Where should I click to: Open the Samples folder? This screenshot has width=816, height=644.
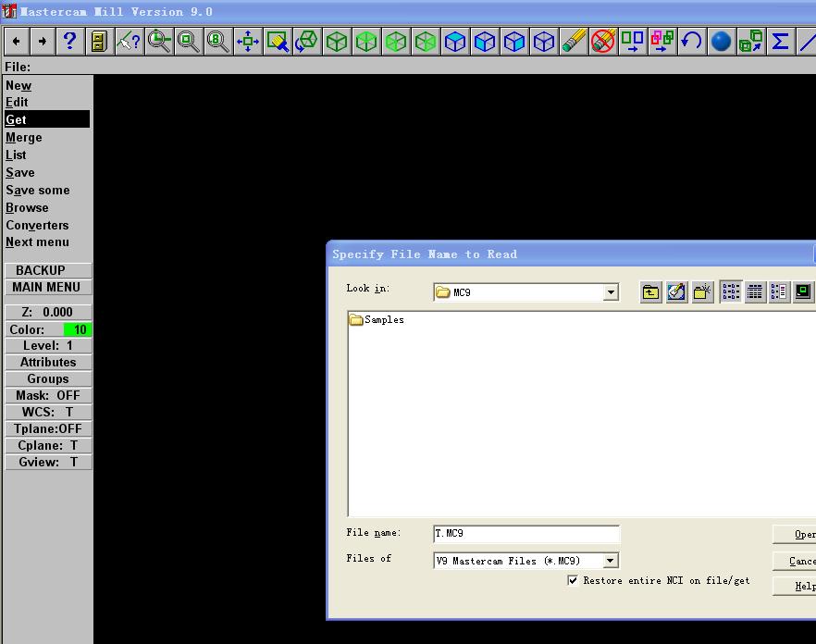pyautogui.click(x=377, y=319)
